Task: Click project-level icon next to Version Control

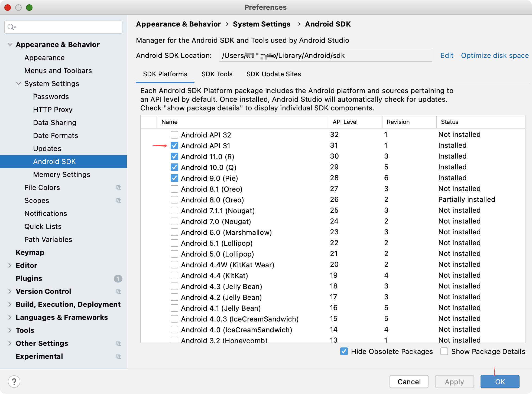Action: (119, 291)
